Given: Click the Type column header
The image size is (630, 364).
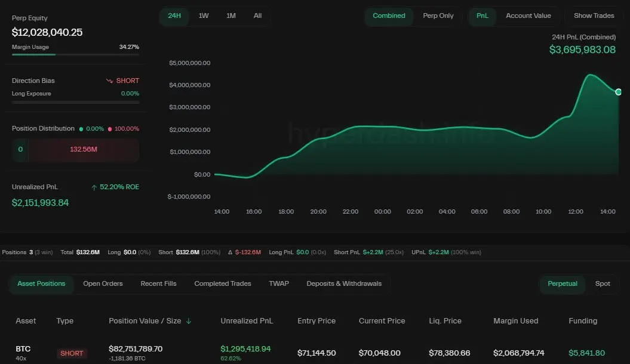Looking at the screenshot, I should pos(64,321).
